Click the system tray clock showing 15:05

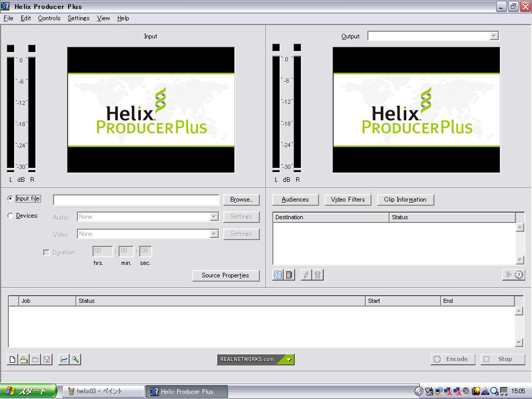click(518, 392)
